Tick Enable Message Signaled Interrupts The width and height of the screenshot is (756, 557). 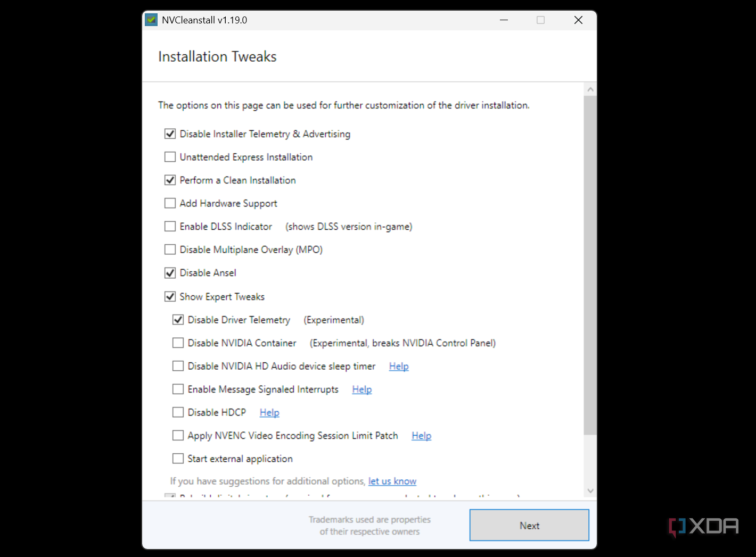[x=178, y=389]
